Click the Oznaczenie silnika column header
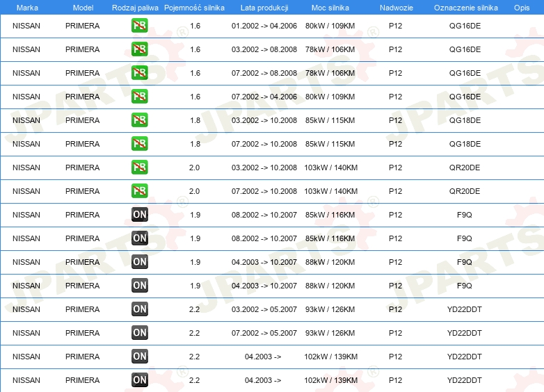Viewport: 544px width, 392px height. tap(465, 8)
